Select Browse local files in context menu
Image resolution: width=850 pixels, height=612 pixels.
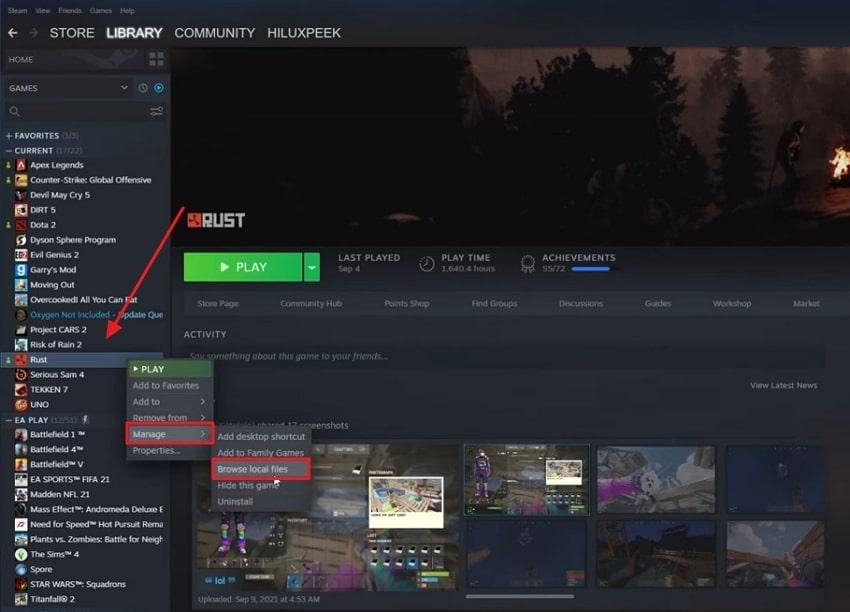[262, 469]
